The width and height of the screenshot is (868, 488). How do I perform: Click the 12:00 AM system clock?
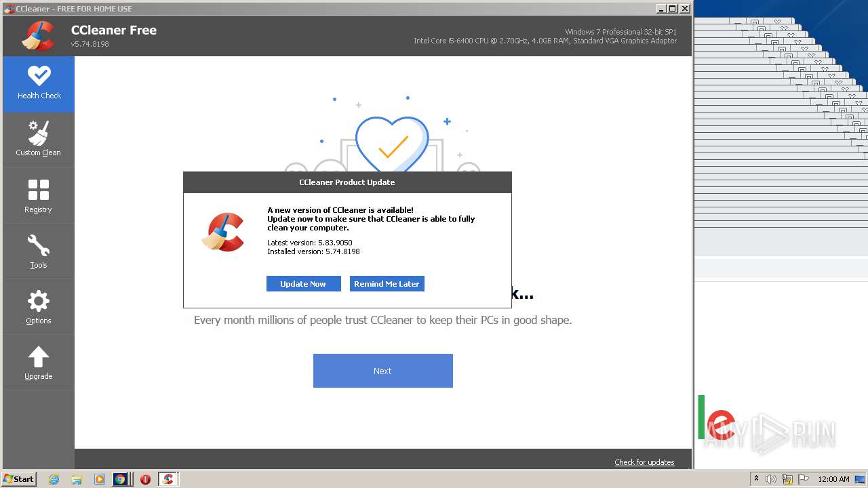pos(833,479)
